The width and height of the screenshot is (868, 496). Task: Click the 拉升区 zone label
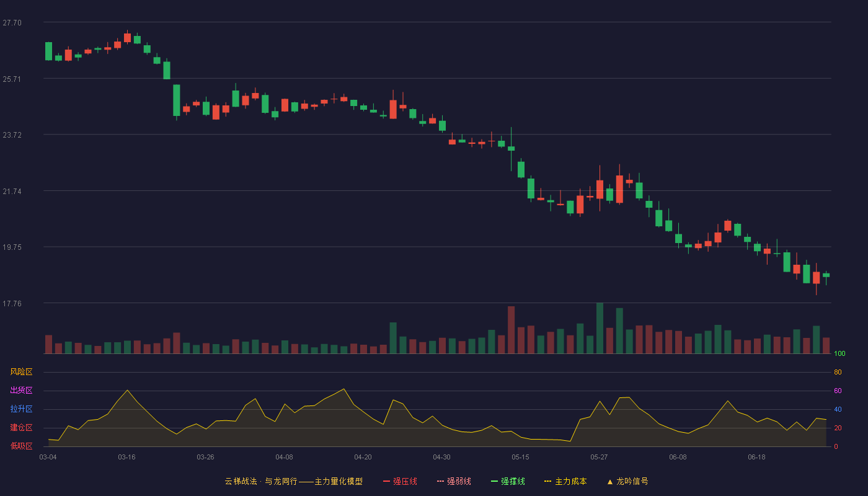coord(21,409)
